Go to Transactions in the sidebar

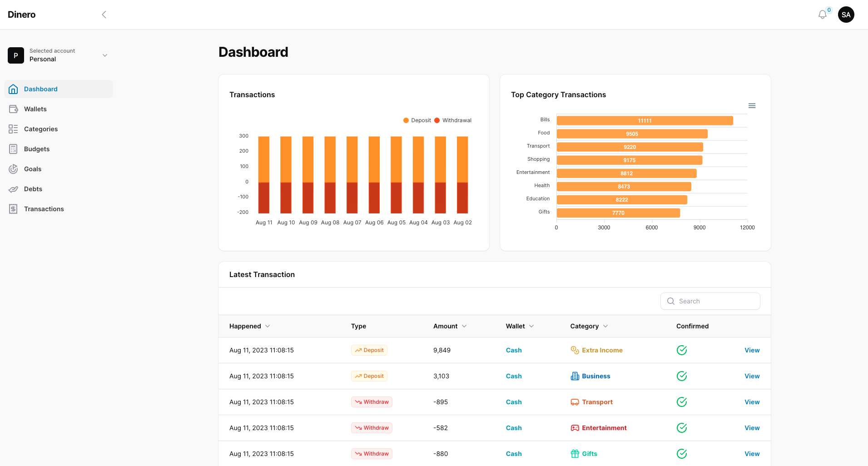(44, 209)
